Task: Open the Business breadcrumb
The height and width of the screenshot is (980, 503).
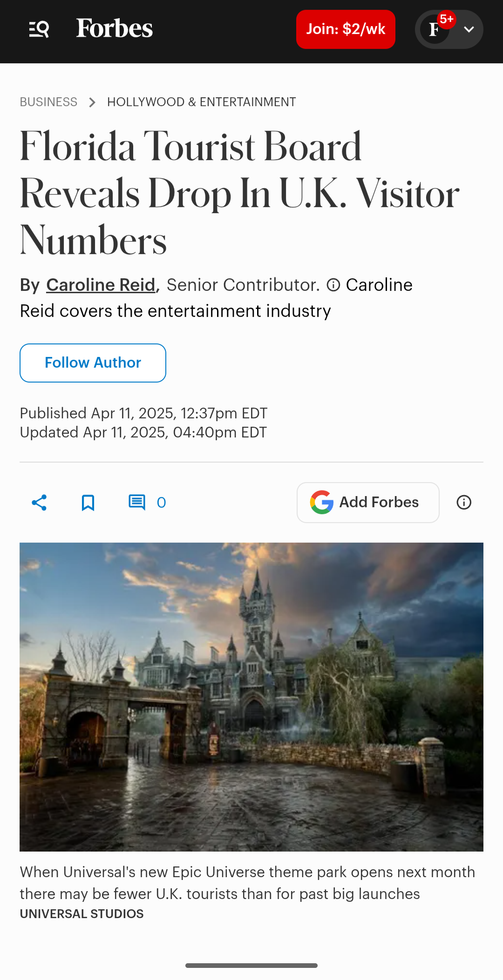Action: [x=48, y=102]
